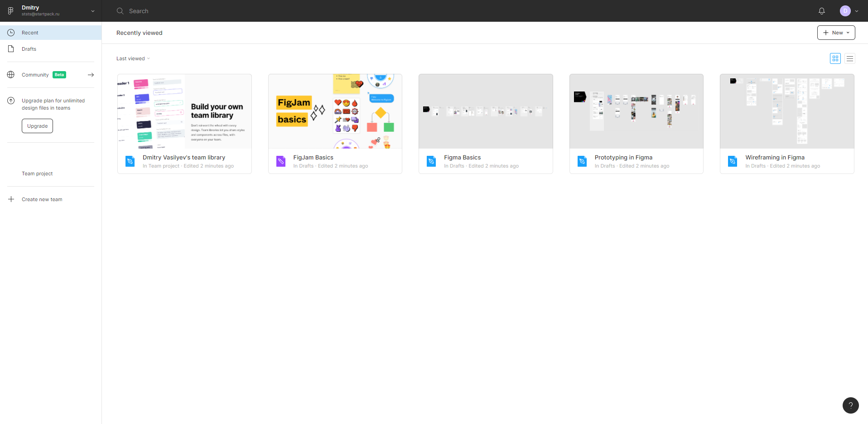
Task: Switch to list view
Action: (x=850, y=58)
